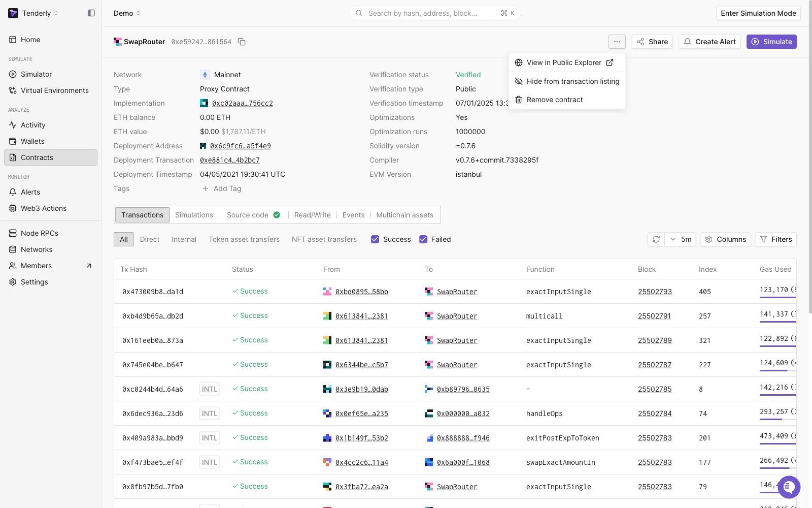This screenshot has width=812, height=508.
Task: Filter by Internal transactions
Action: (184, 239)
